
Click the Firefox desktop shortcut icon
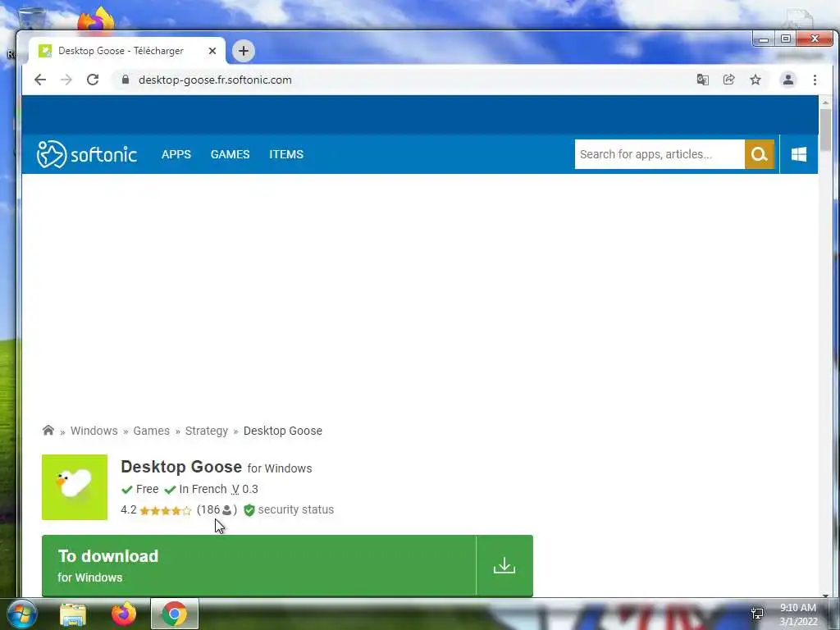point(95,21)
